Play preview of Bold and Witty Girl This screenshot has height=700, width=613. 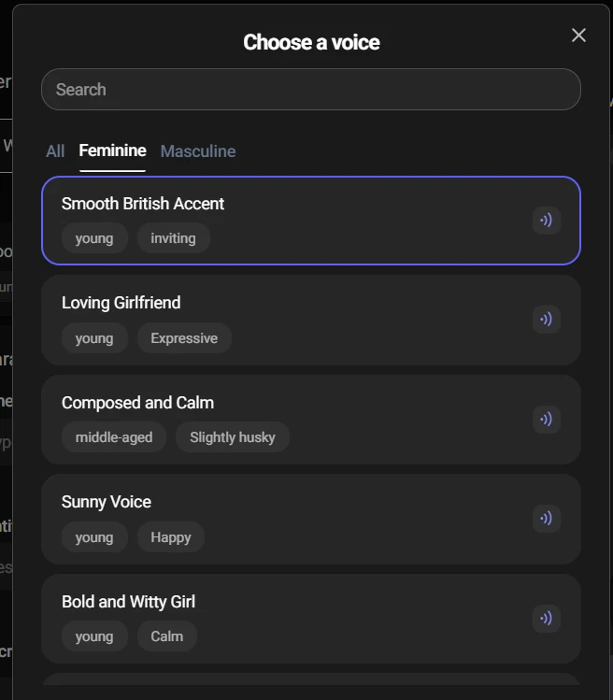click(547, 618)
